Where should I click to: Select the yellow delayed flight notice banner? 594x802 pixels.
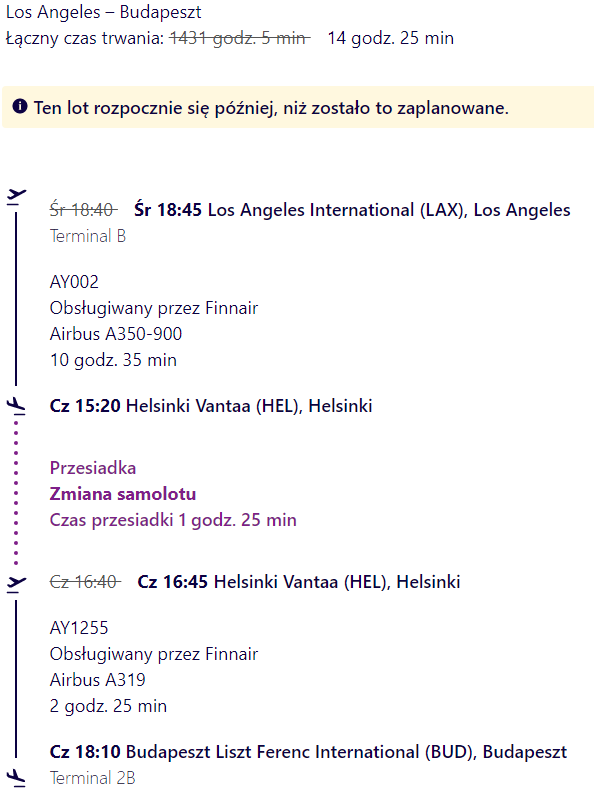(298, 107)
